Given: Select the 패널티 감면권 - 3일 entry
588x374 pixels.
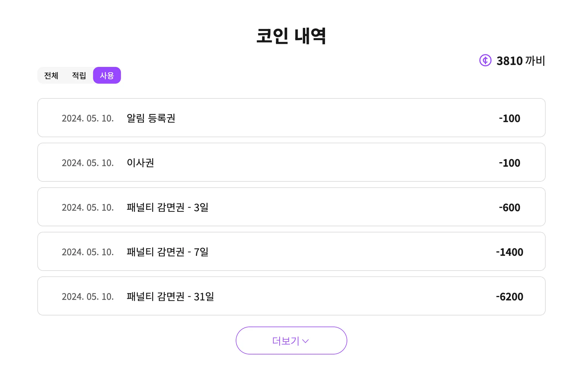Looking at the screenshot, I should tap(167, 207).
